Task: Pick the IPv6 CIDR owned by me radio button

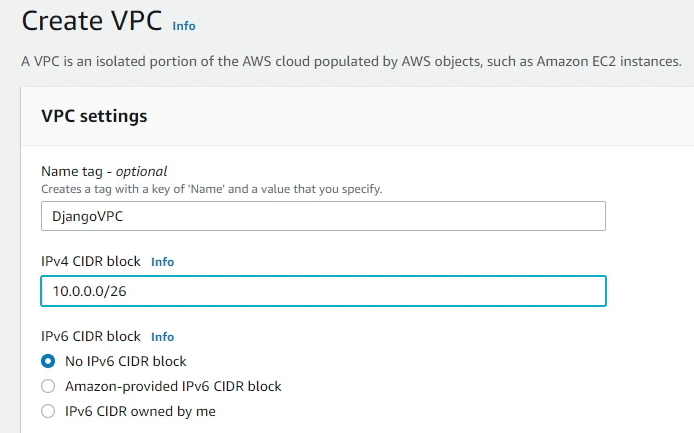Action: tap(48, 411)
